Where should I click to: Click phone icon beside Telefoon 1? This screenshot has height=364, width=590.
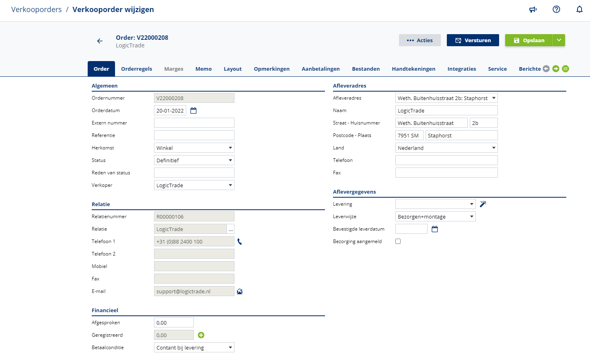(240, 241)
